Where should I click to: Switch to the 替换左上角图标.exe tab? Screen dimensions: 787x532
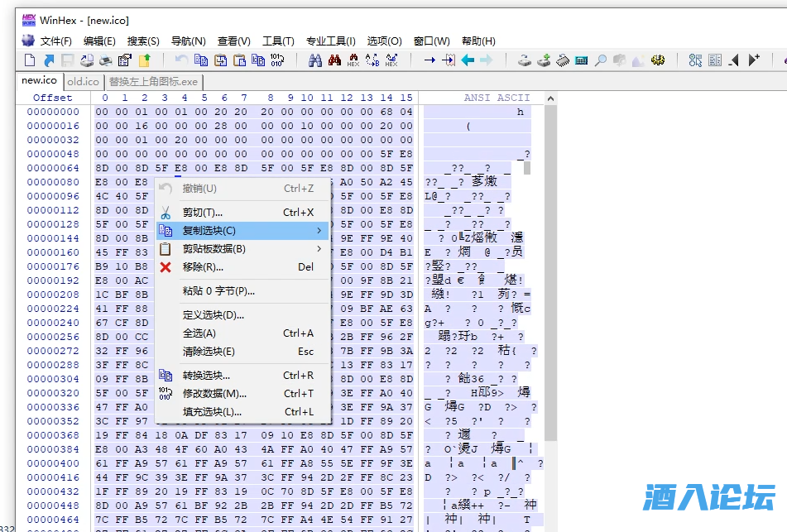coord(153,81)
